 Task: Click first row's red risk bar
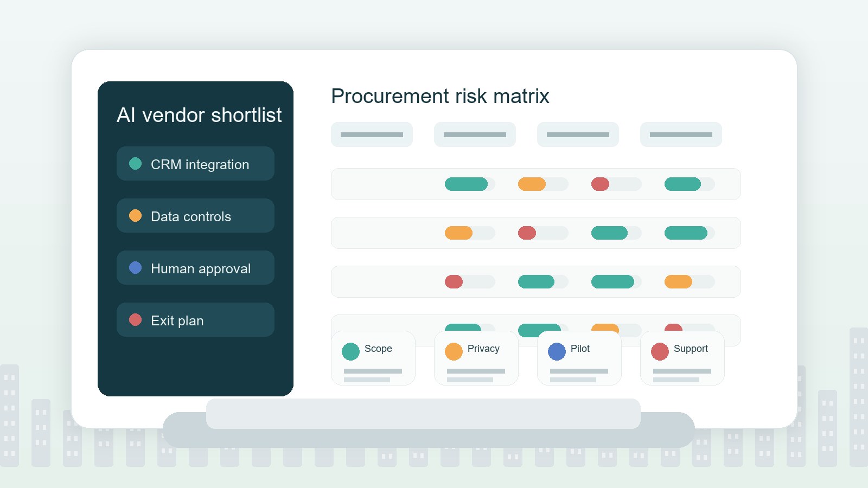[600, 184]
